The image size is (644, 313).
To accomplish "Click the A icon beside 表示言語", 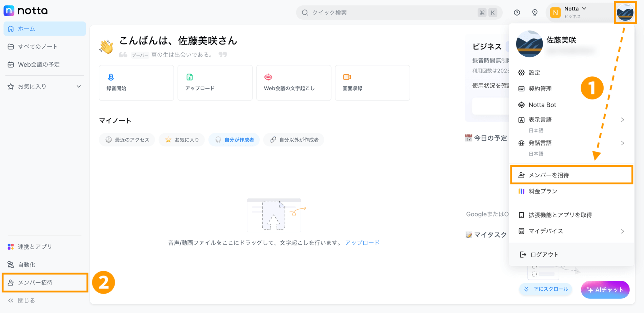I will [521, 120].
